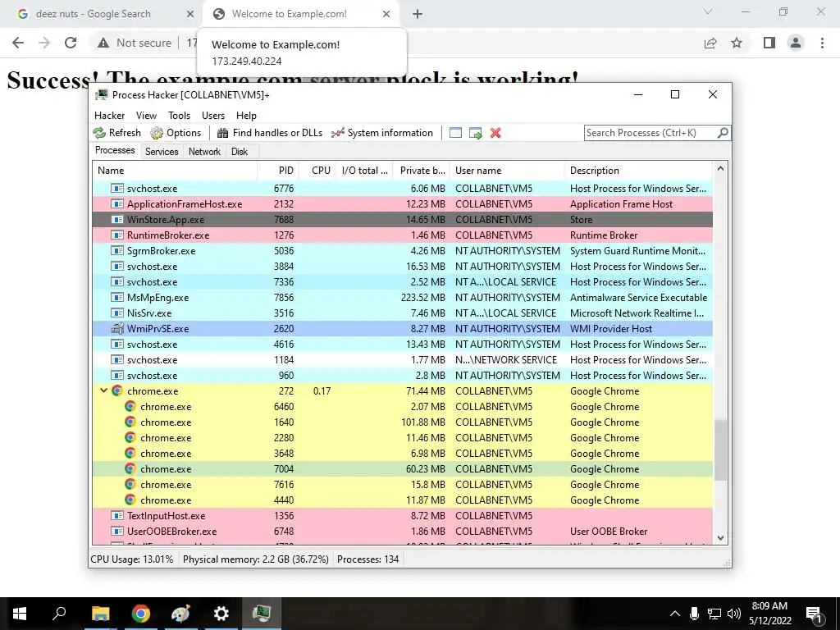The height and width of the screenshot is (630, 840).
Task: Click the process list scrollbar thumb
Action: (x=720, y=450)
